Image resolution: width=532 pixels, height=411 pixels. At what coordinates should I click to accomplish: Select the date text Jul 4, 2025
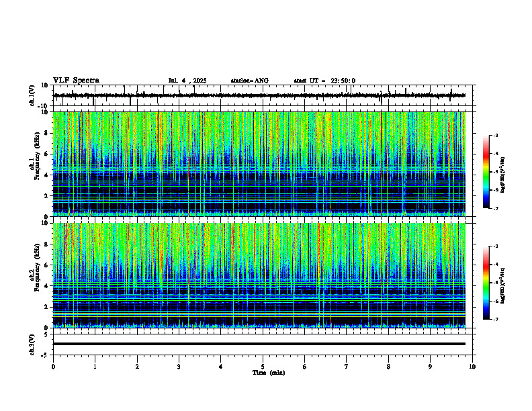point(187,81)
